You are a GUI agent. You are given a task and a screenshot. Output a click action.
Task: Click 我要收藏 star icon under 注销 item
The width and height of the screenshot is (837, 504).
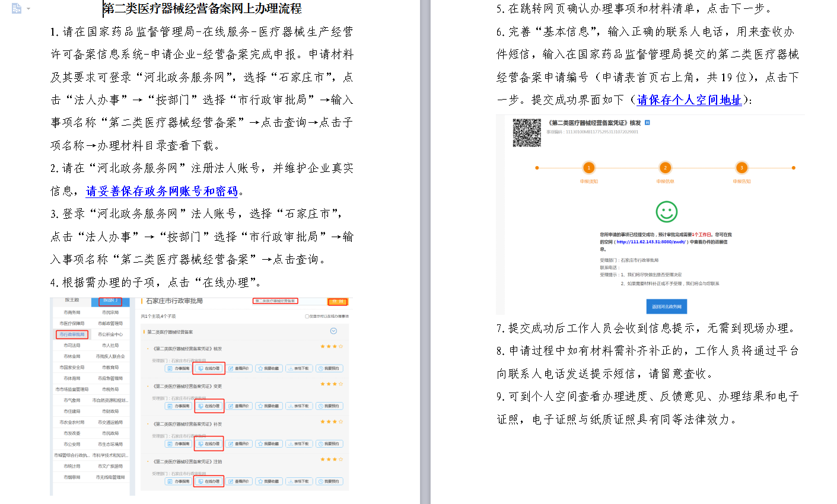coord(269,481)
